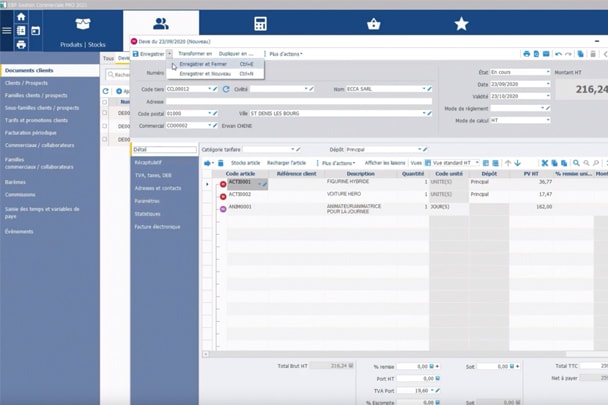Expand the État dropdown

(x=547, y=72)
